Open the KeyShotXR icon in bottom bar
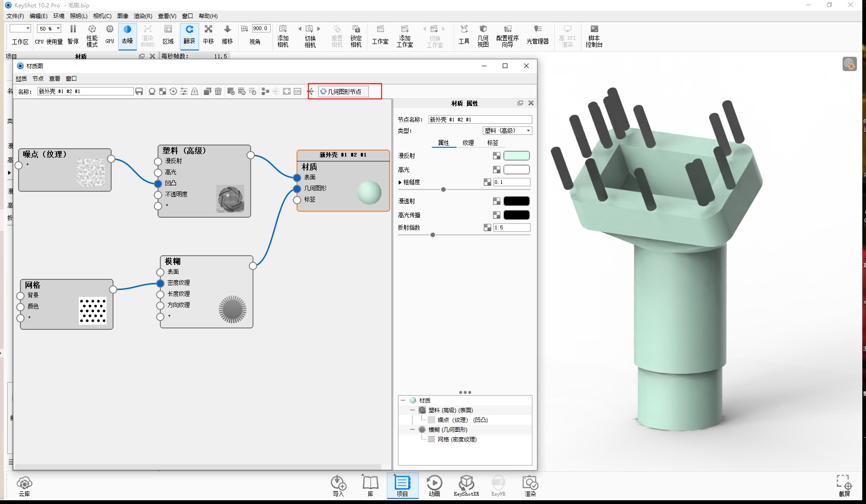Screen dimensions: 866x504 click(466, 485)
